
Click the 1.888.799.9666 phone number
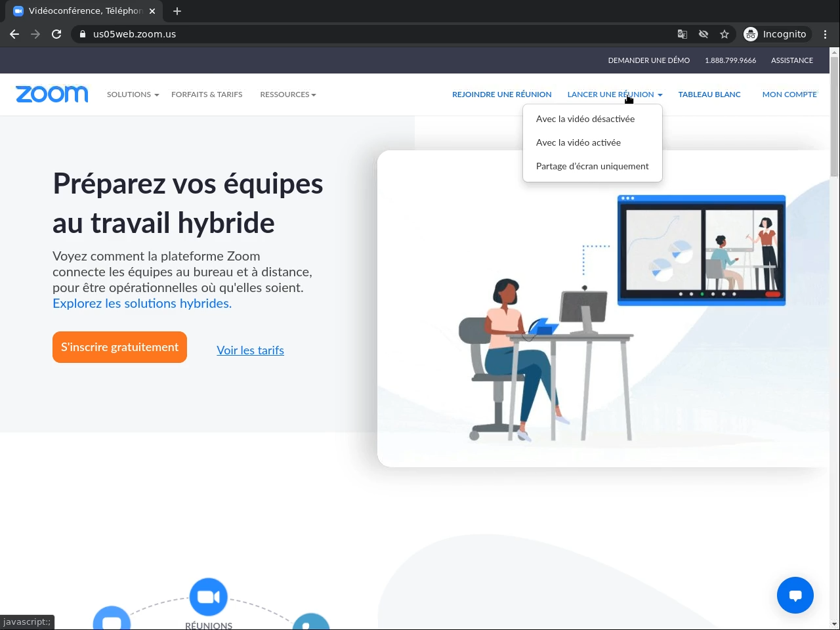coord(730,60)
